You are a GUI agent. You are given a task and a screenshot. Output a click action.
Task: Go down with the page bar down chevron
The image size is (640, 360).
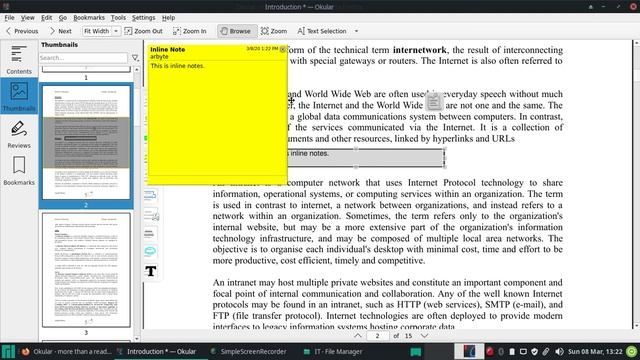point(424,336)
